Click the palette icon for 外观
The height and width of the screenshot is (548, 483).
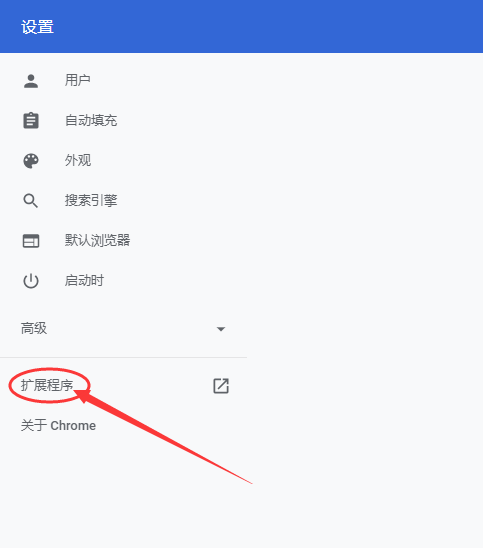31,161
